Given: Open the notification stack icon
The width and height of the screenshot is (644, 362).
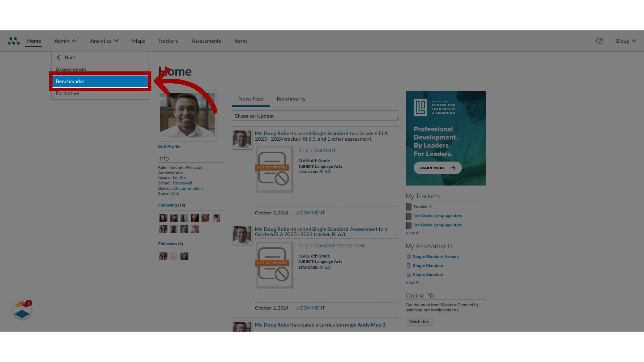Looking at the screenshot, I should (22, 310).
